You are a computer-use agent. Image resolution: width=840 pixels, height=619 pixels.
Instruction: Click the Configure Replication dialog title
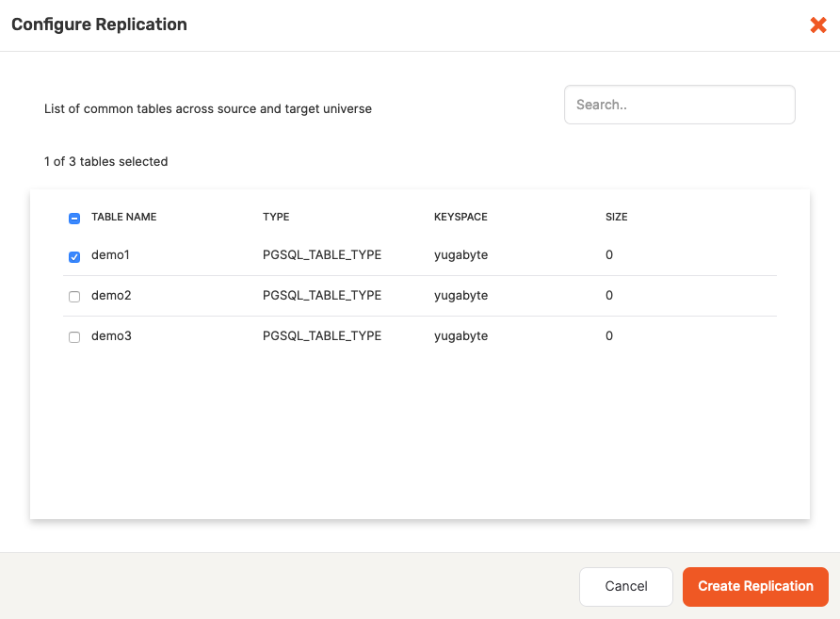[99, 24]
